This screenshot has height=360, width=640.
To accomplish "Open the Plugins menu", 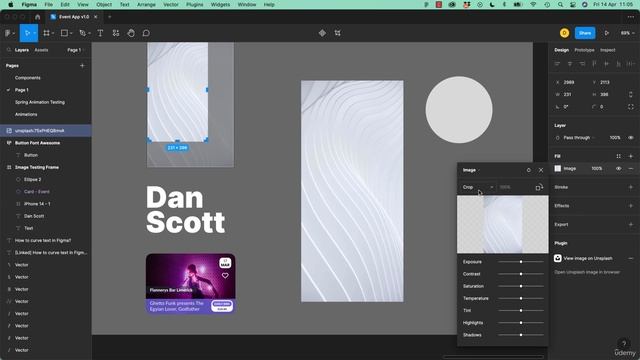I will point(194,4).
